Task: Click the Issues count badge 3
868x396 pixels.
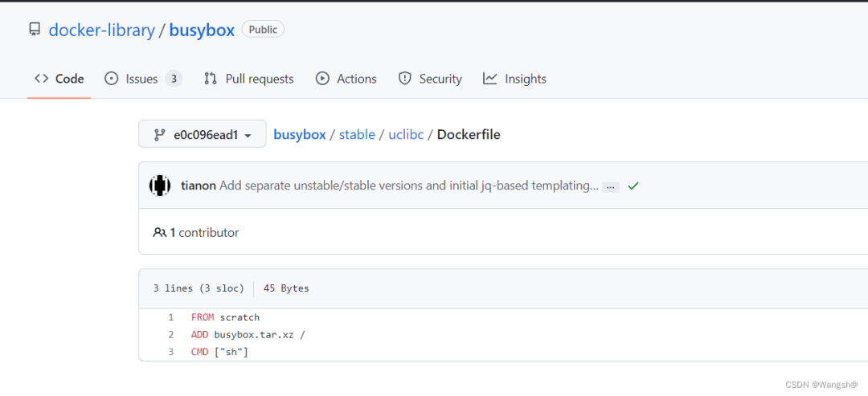Action: point(174,79)
